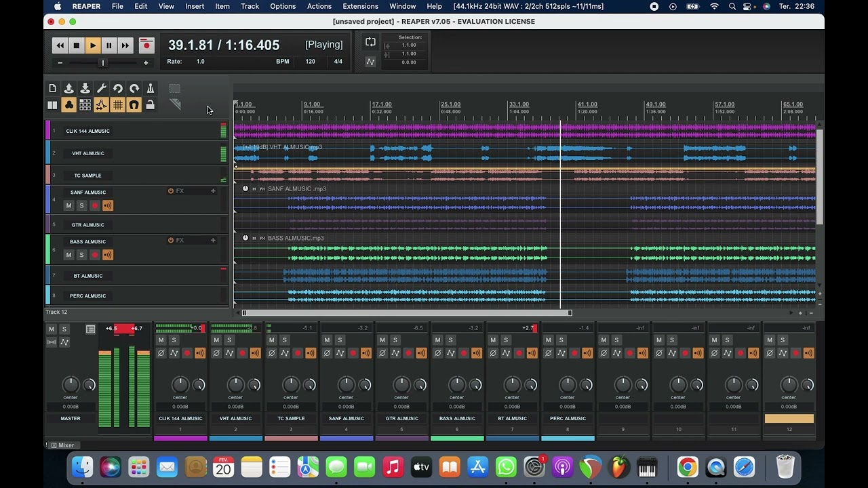The image size is (868, 488).
Task: Mute the PERC ALMUSIC mixer strip
Action: tap(548, 340)
